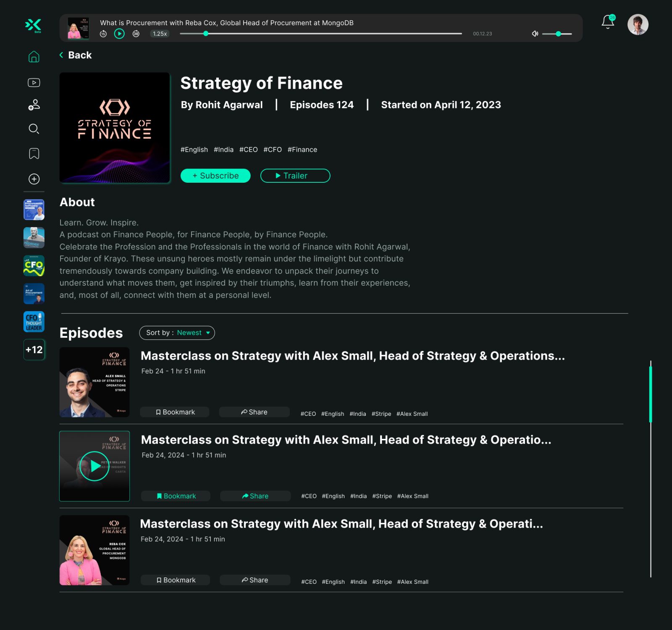Viewport: 672px width, 630px height.
Task: Remove the highlighted green Bookmark on second episode
Action: 176,496
